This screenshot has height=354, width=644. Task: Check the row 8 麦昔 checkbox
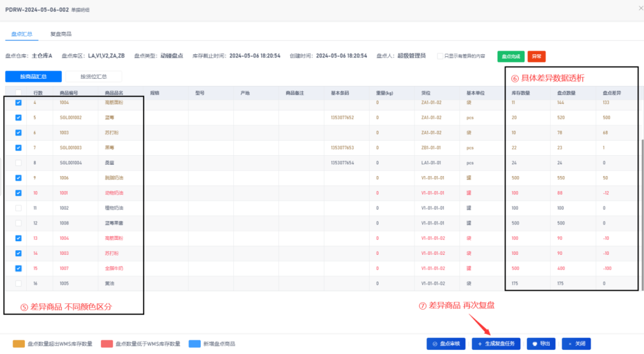coord(18,162)
